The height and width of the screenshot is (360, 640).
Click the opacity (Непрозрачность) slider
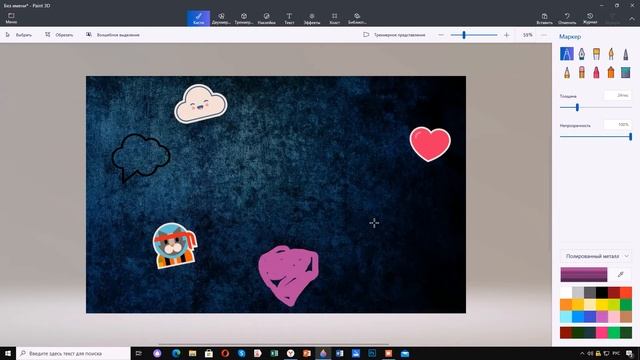[x=596, y=137]
